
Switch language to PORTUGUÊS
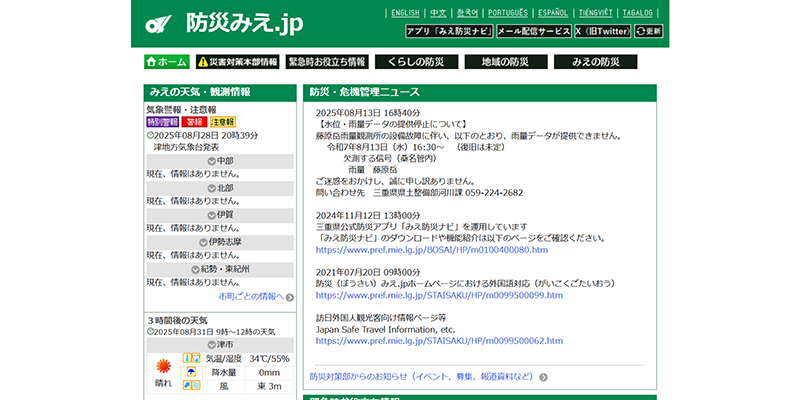pyautogui.click(x=508, y=13)
